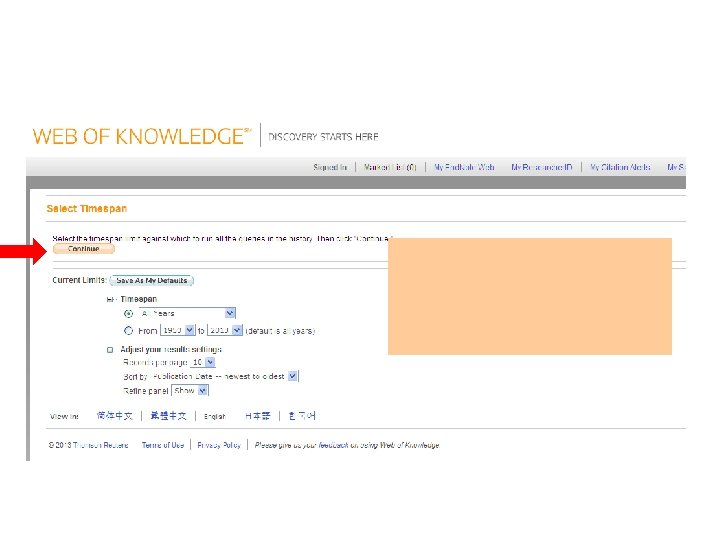
Task: Click Save As My Defaults button
Action: point(152,281)
